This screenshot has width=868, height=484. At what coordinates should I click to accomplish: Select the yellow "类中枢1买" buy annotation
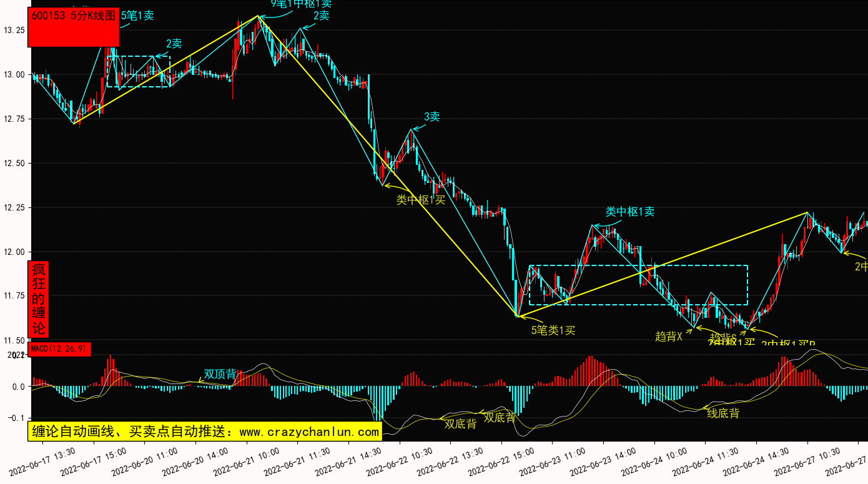point(421,200)
